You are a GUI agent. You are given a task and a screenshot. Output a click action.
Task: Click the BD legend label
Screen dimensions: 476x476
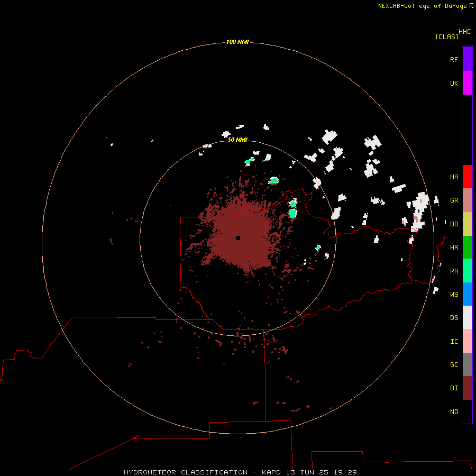tap(454, 224)
